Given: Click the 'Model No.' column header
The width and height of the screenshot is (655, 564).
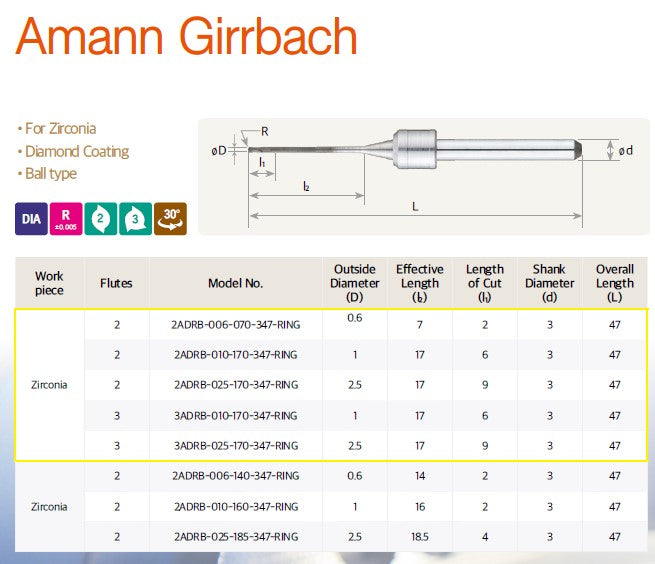Looking at the screenshot, I should (236, 283).
